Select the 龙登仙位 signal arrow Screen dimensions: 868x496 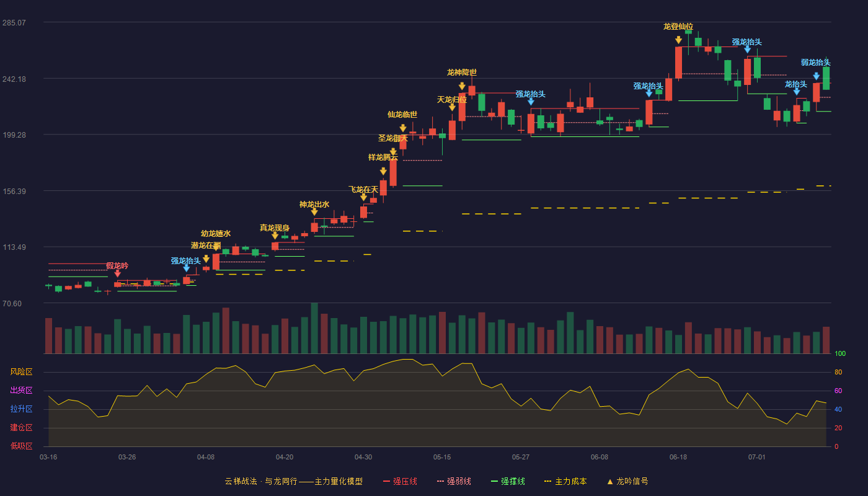pyautogui.click(x=678, y=40)
